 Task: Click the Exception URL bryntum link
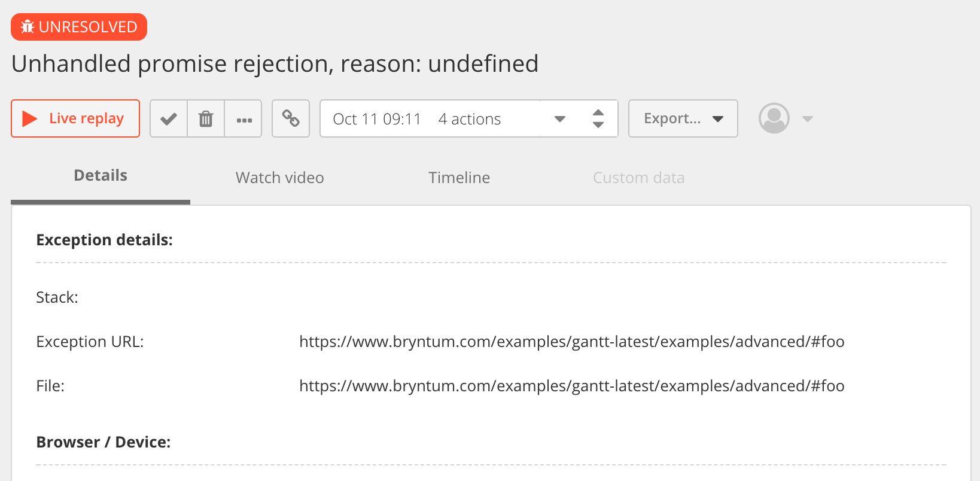(571, 342)
